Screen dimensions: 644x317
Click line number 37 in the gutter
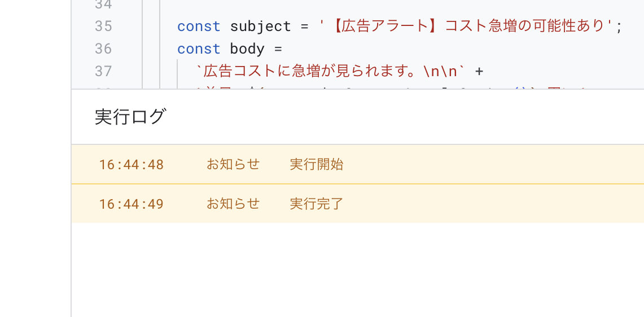pyautogui.click(x=103, y=71)
